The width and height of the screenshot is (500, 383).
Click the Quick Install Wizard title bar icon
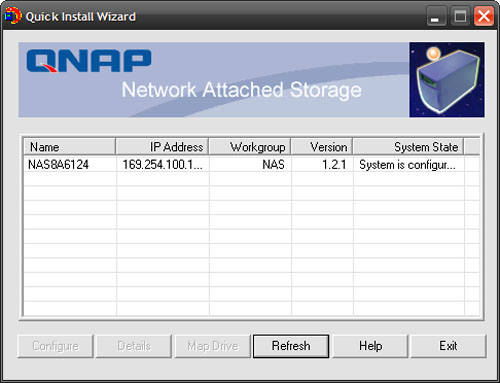[13, 16]
